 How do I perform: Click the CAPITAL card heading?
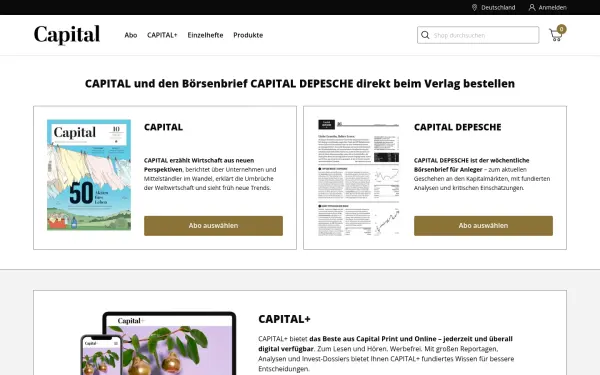(163, 127)
